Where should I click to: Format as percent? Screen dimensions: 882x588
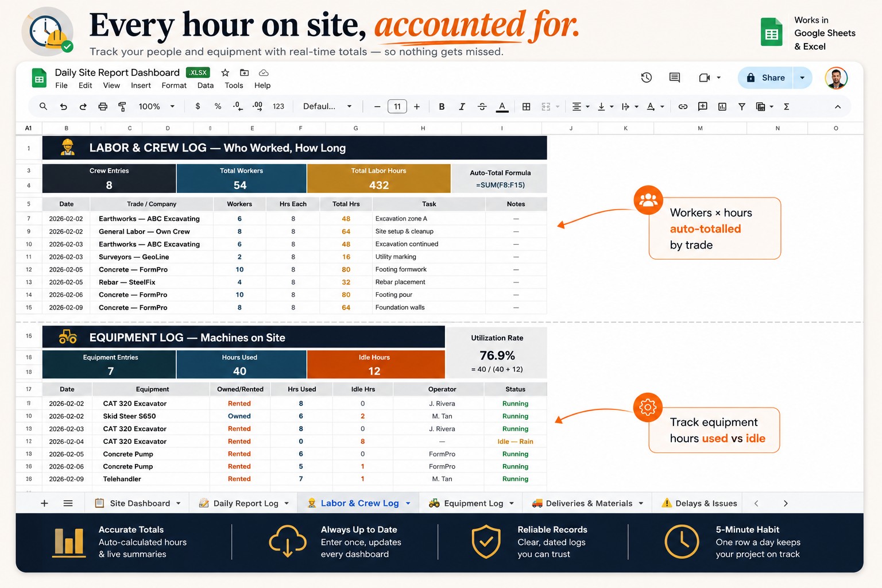218,106
